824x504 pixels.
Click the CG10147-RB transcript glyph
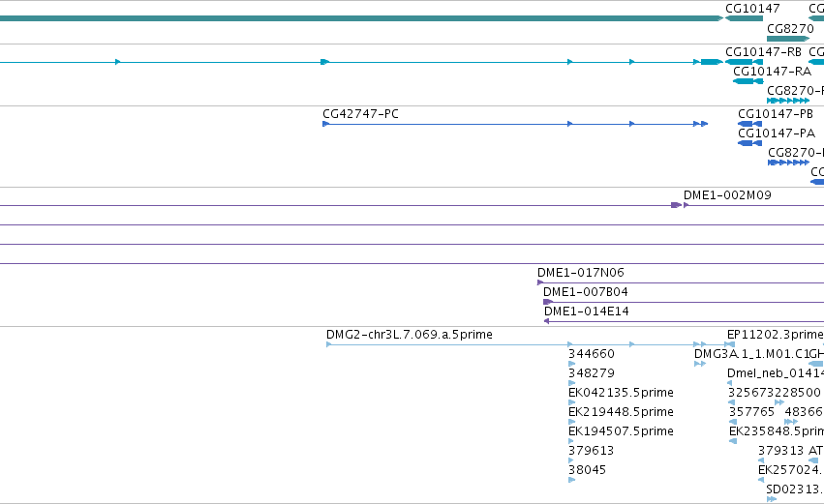tap(744, 62)
